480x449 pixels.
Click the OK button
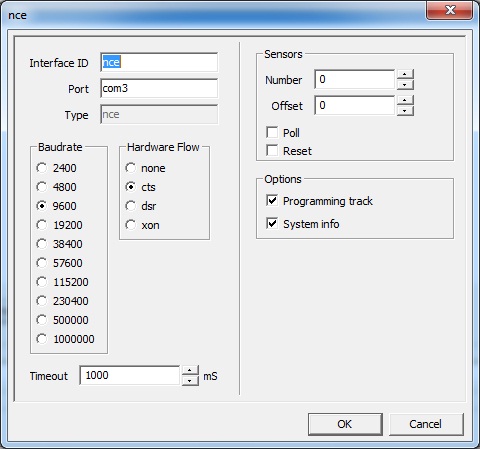coord(345,424)
